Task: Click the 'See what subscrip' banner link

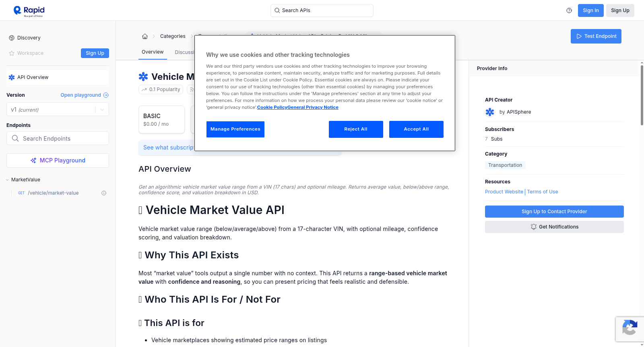Action: (169, 148)
